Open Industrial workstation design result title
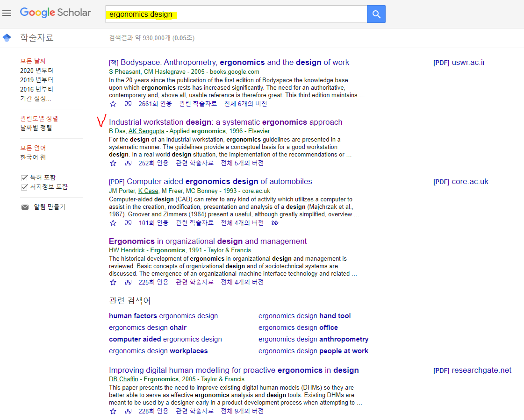 (226, 122)
